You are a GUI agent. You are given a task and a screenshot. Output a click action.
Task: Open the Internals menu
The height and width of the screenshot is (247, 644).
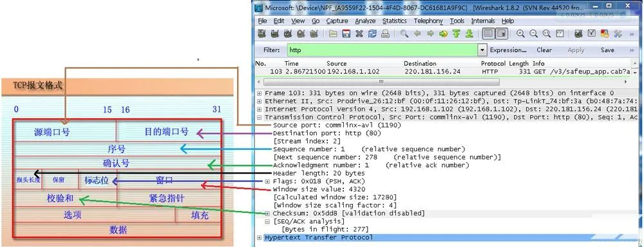[x=483, y=21]
